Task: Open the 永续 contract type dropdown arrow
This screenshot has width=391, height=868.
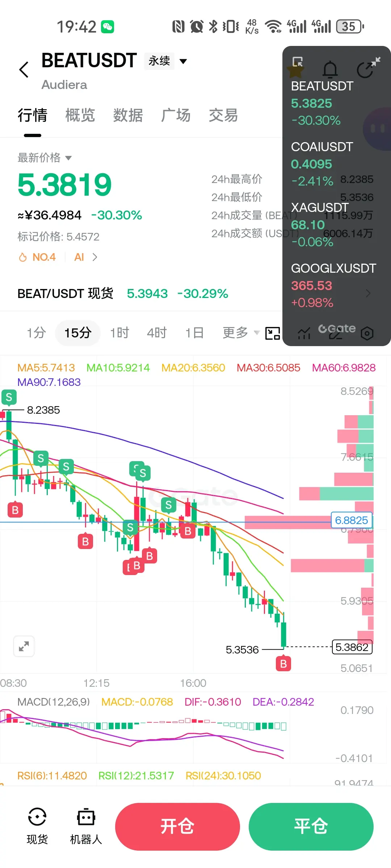Action: [183, 61]
